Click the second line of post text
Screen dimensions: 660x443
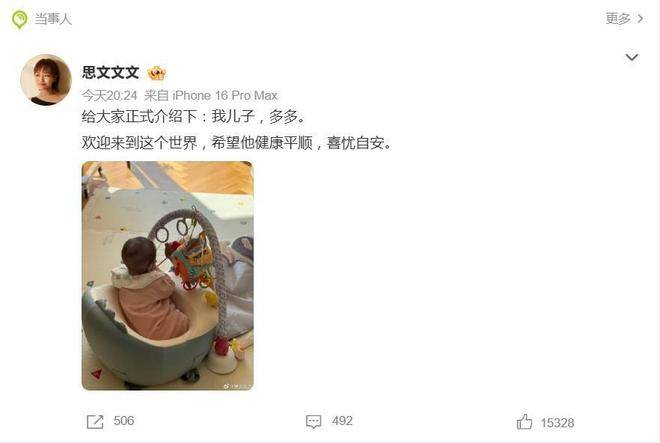pos(237,143)
